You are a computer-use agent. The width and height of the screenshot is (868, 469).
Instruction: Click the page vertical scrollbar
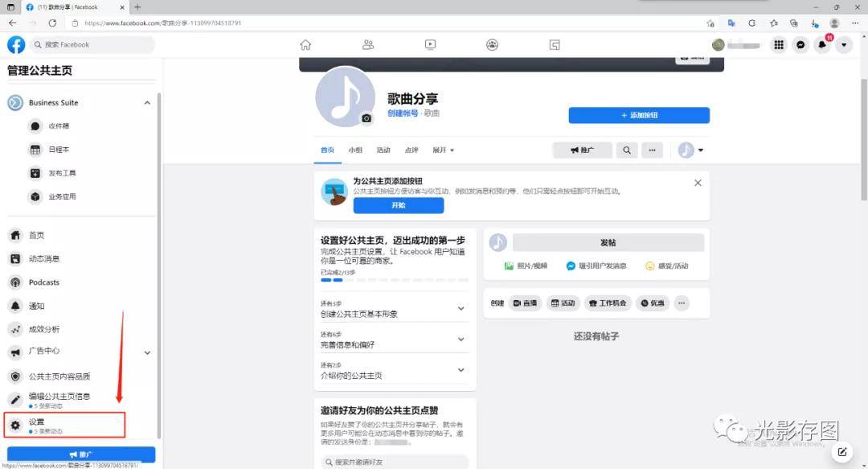[x=863, y=139]
